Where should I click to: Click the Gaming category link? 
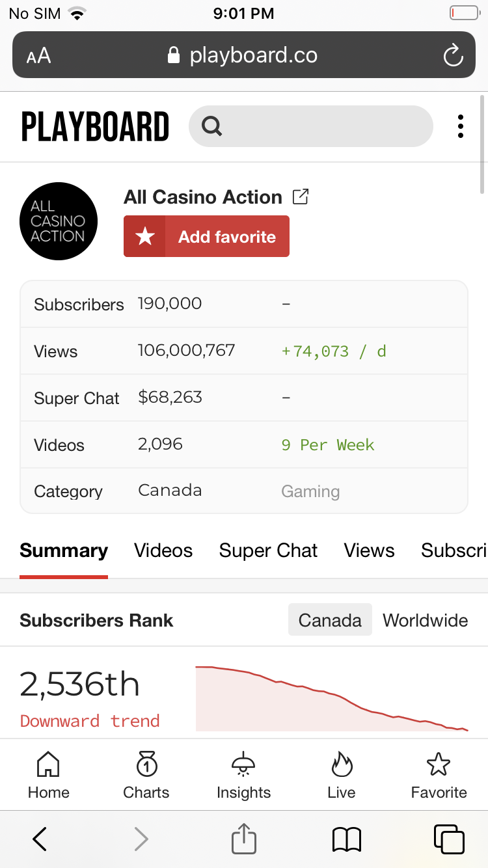tap(310, 491)
